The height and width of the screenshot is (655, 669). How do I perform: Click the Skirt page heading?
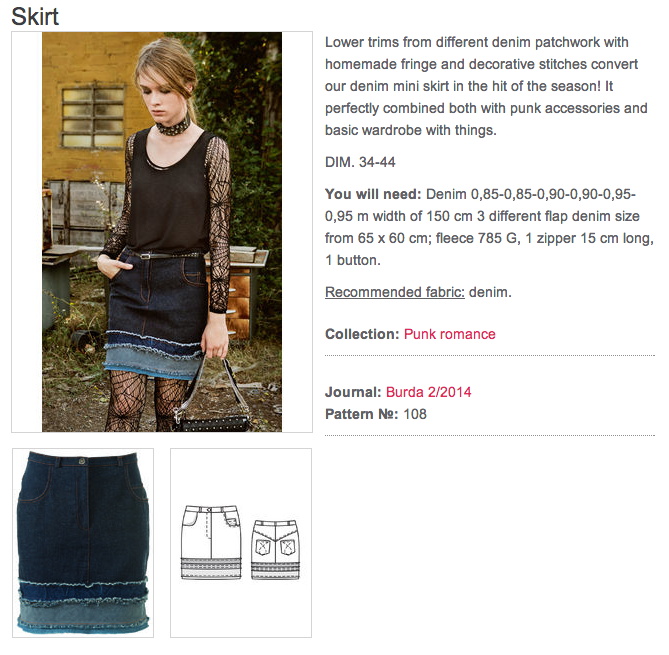(35, 17)
